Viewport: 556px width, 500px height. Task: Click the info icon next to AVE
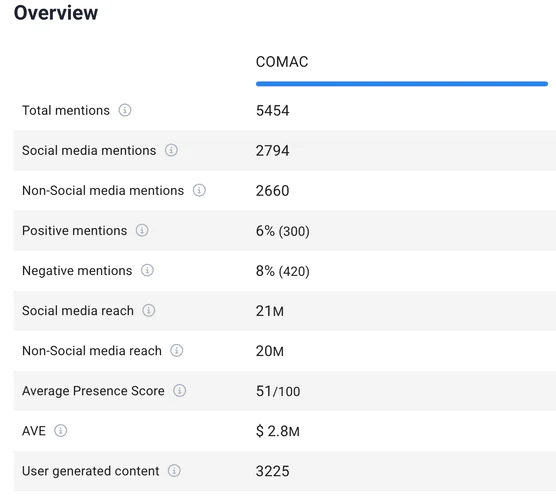point(60,430)
